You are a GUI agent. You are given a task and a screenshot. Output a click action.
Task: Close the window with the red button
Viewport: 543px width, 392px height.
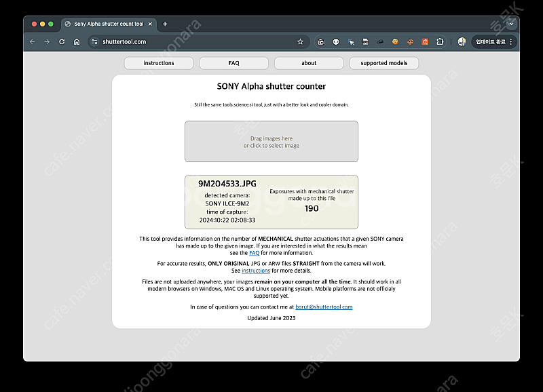coord(34,24)
